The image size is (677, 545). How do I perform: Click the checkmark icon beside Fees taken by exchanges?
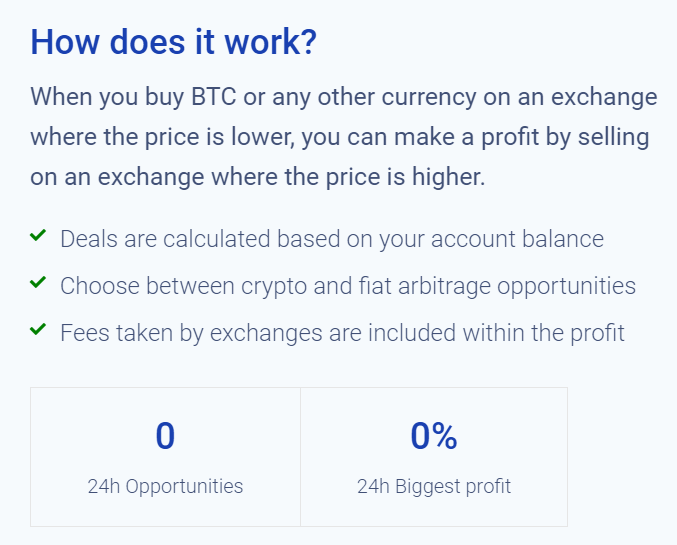click(38, 329)
